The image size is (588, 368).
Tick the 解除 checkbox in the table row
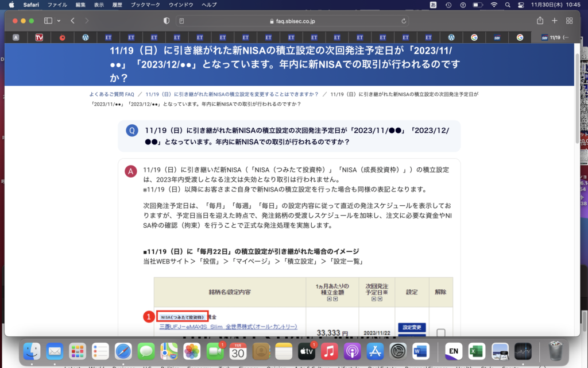[441, 333]
